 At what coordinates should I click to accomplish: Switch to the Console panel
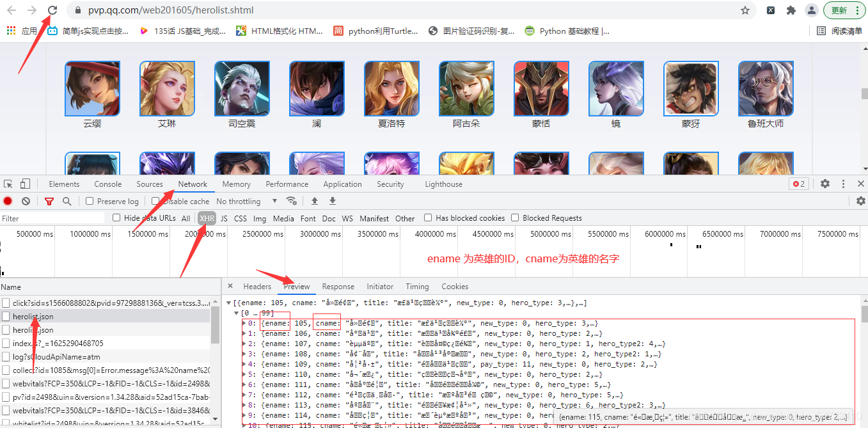107,184
